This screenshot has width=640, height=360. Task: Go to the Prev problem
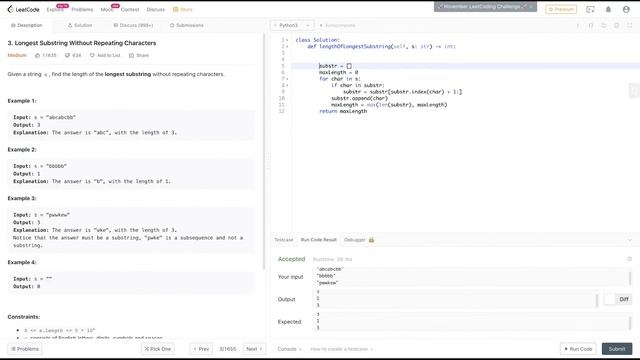tap(201, 349)
